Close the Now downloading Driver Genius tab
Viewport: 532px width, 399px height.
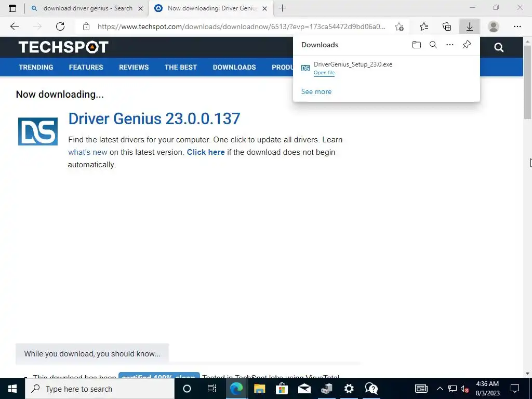pos(265,8)
